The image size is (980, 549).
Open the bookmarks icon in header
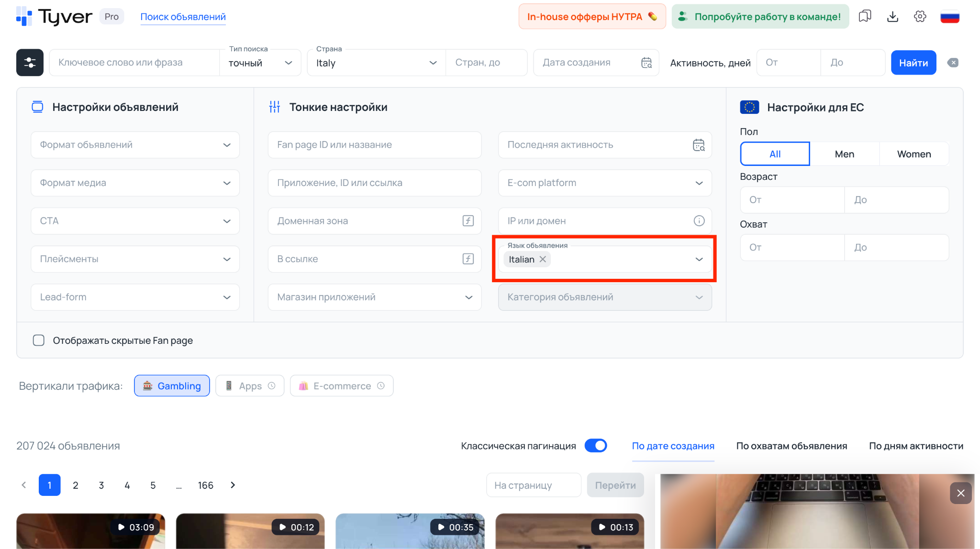(x=865, y=17)
